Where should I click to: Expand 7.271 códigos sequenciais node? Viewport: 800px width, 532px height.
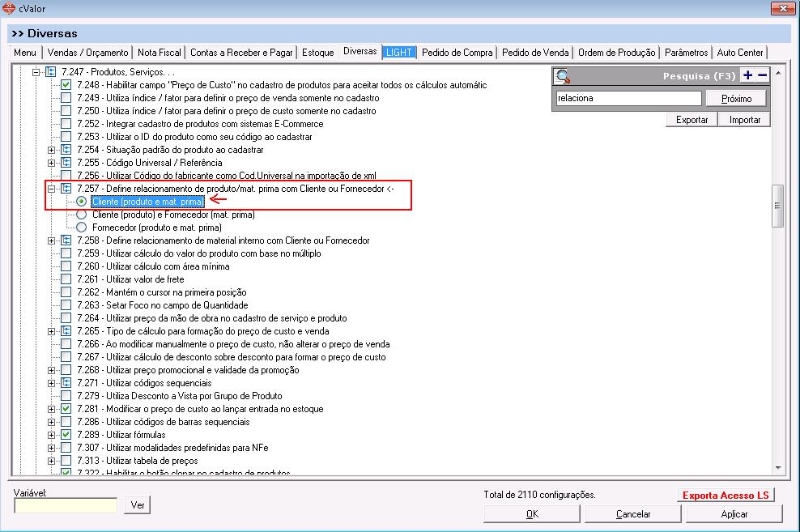pos(52,383)
